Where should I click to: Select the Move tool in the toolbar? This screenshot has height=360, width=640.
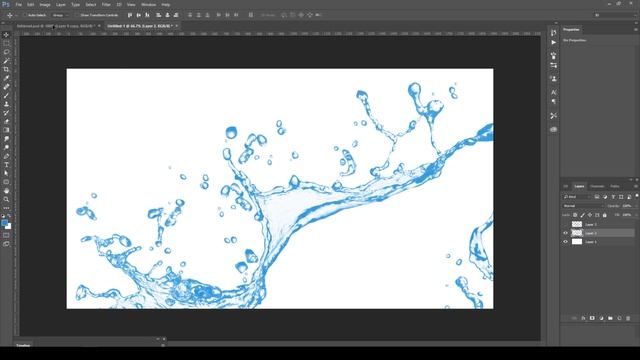pyautogui.click(x=6, y=35)
